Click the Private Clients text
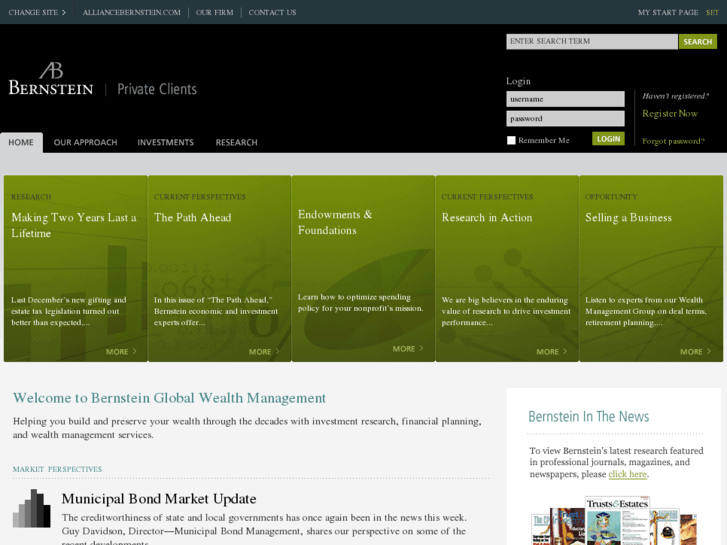 (x=157, y=89)
